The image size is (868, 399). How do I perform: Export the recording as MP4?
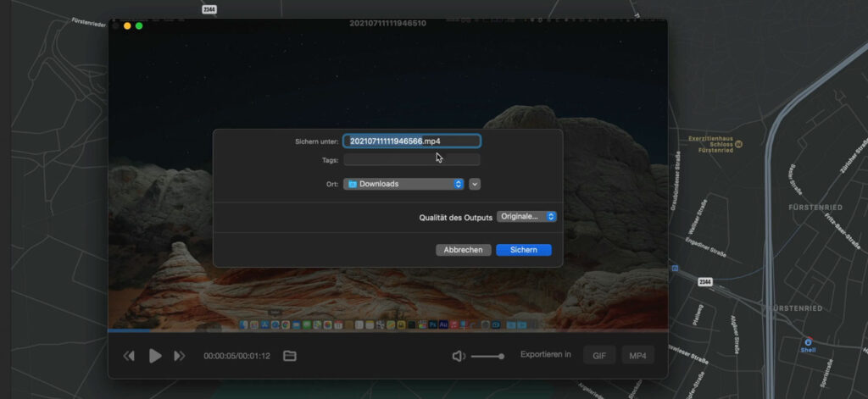coord(637,356)
